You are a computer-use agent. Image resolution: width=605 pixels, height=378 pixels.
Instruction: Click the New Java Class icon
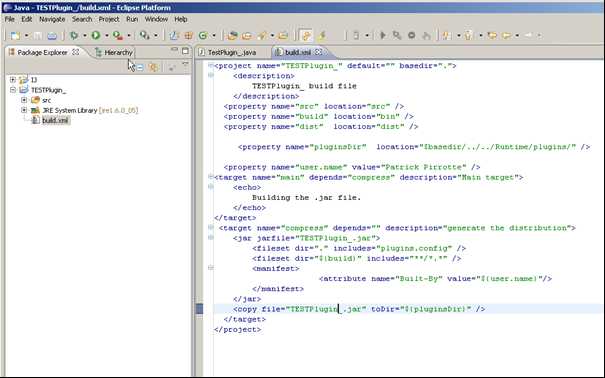203,35
